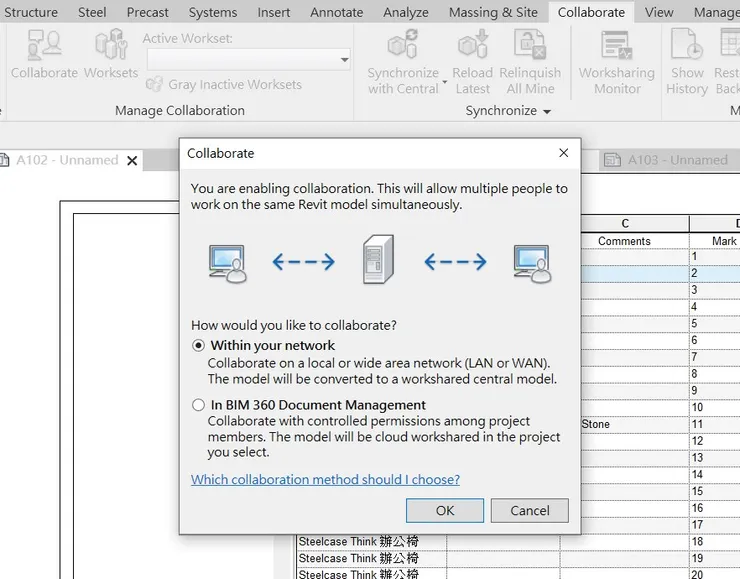Click the A102 sheet tab icon
The width and height of the screenshot is (740, 579).
[x=4, y=160]
